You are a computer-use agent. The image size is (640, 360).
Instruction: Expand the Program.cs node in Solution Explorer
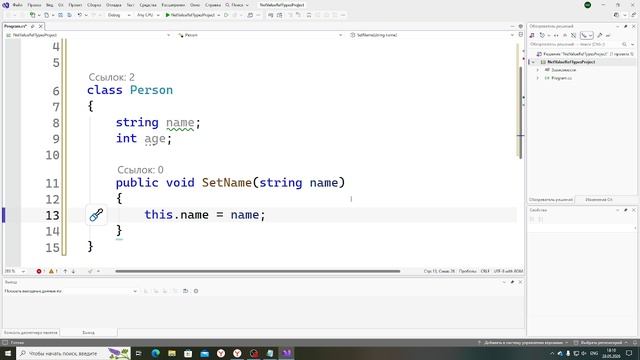(538, 78)
